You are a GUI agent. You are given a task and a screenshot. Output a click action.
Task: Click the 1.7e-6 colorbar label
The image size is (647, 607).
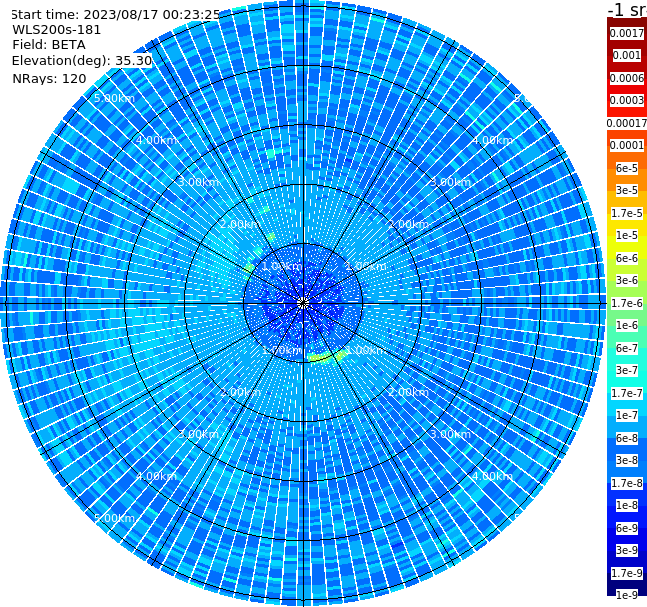tap(627, 303)
